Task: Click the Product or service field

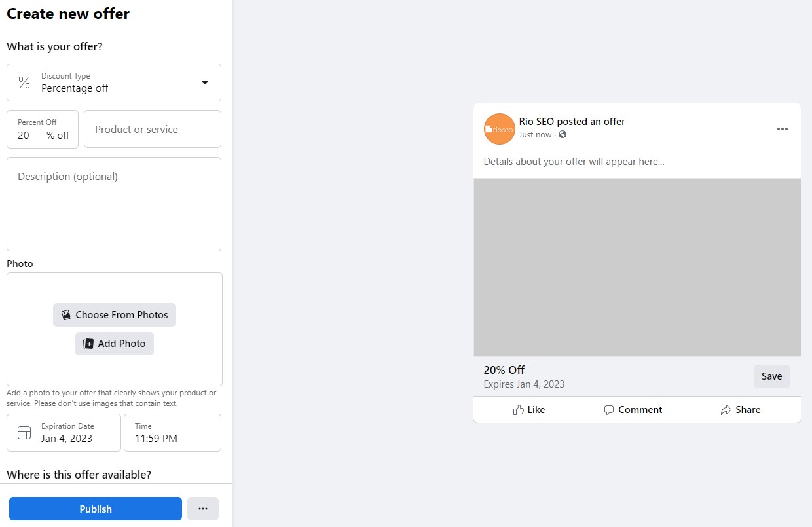Action: point(152,129)
